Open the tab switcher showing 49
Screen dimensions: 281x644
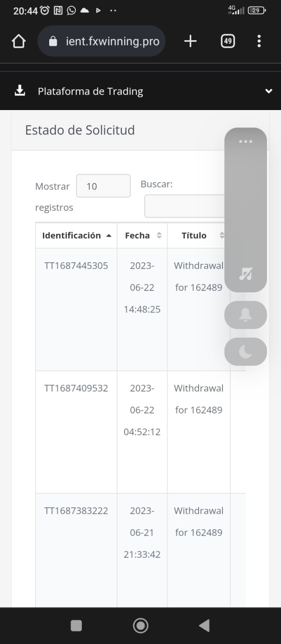point(228,42)
